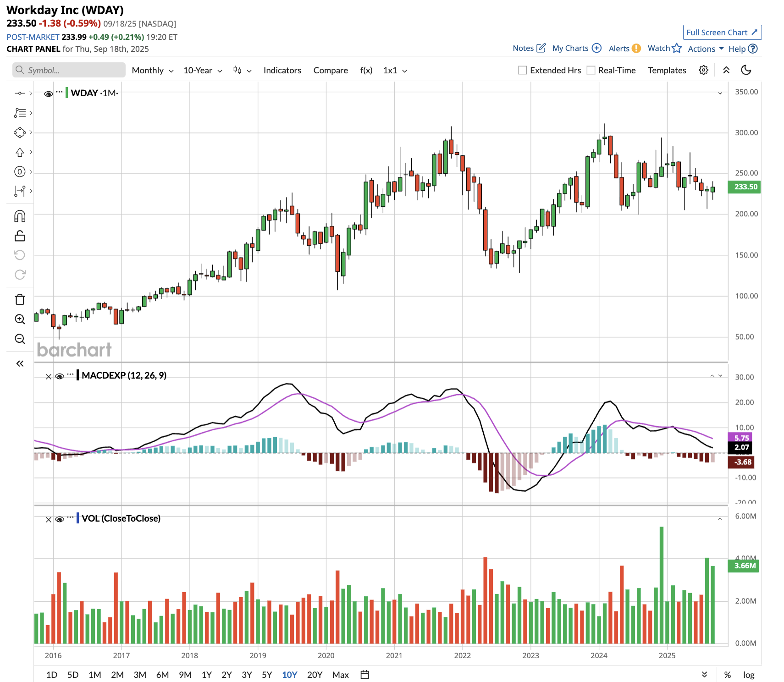Click the collapse header double-caret icon
The width and height of the screenshot is (784, 682).
726,70
